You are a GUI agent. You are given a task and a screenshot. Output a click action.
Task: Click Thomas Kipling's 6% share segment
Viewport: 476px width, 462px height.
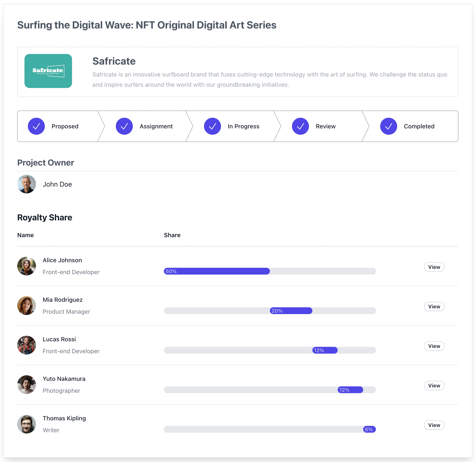coord(369,429)
